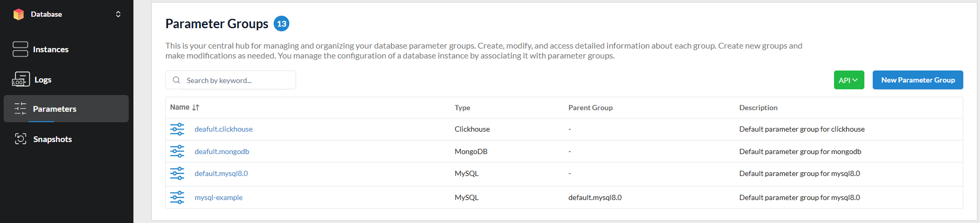Click the mysql-example row sliders icon

click(x=177, y=197)
